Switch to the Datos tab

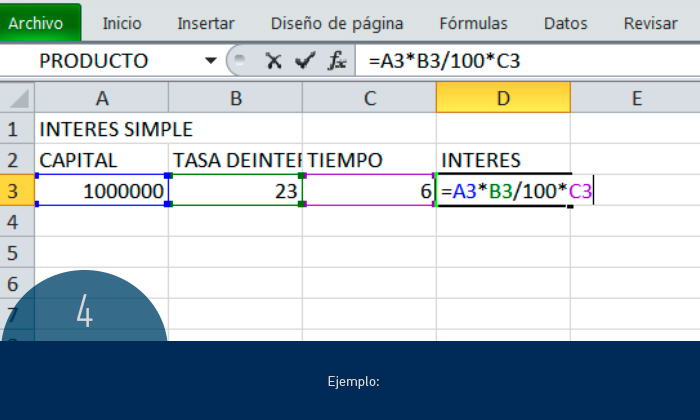[565, 23]
